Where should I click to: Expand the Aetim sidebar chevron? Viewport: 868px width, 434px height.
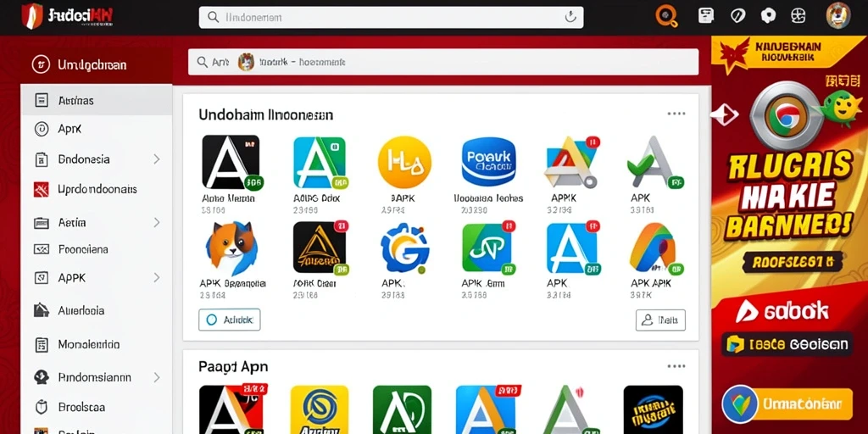point(157,223)
